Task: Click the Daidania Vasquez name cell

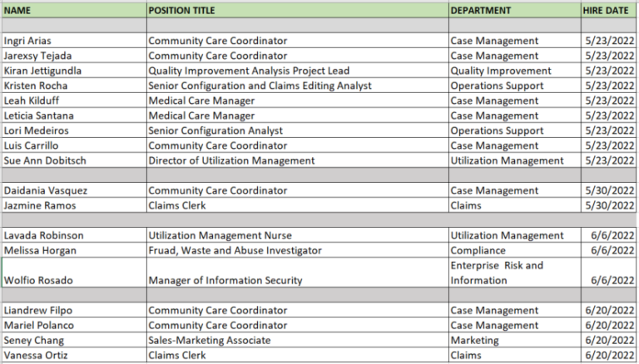Action: tap(74, 190)
